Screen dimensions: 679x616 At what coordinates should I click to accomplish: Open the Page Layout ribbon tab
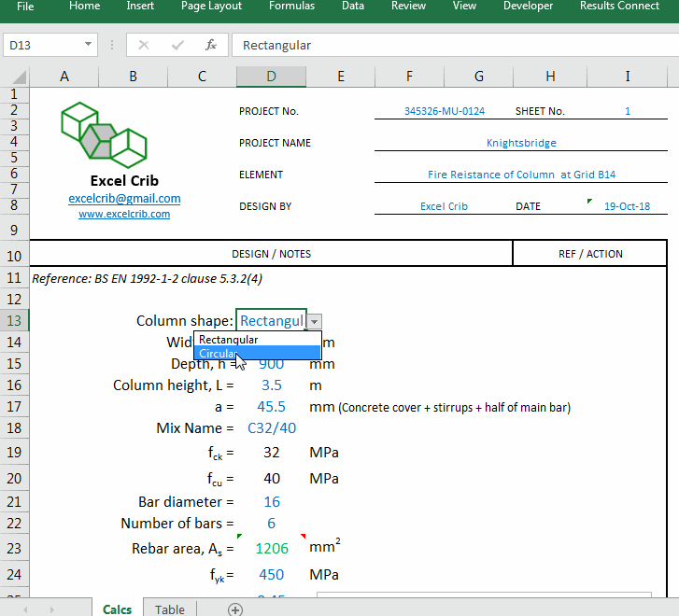pyautogui.click(x=211, y=7)
